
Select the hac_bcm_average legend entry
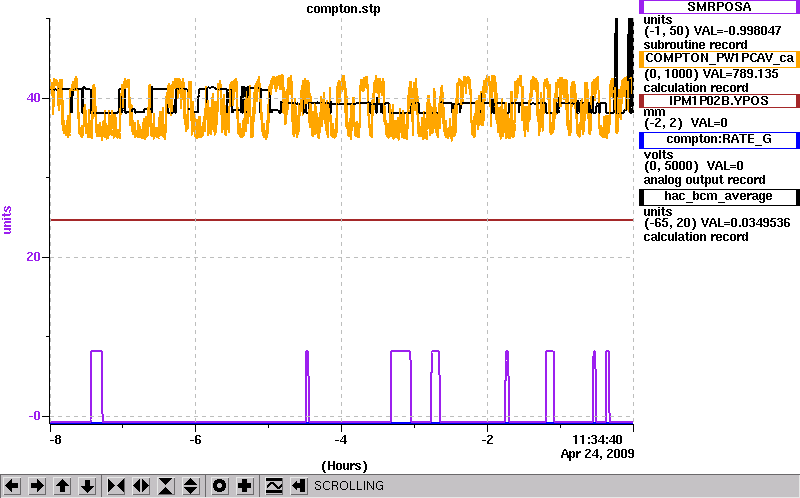tap(719, 196)
